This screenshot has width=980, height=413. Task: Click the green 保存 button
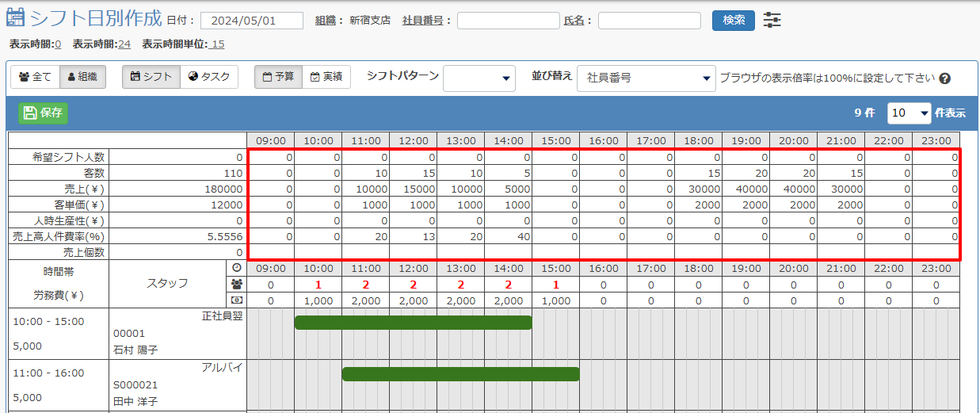pos(44,113)
